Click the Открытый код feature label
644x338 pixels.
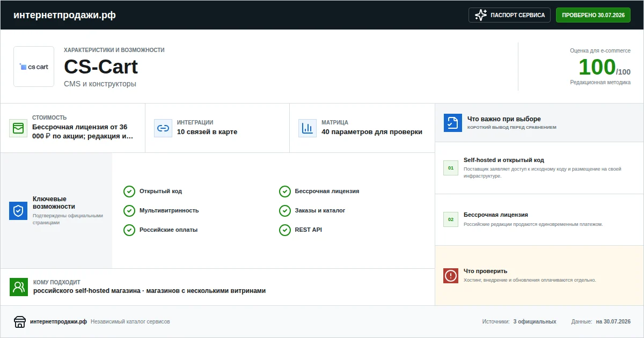(x=160, y=191)
